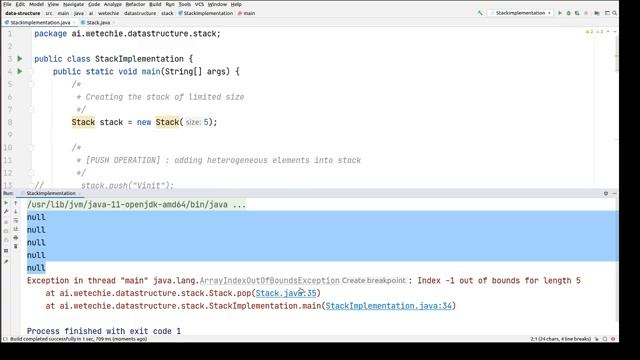Open the Navigate menu
The width and height of the screenshot is (640, 360).
coord(73,4)
